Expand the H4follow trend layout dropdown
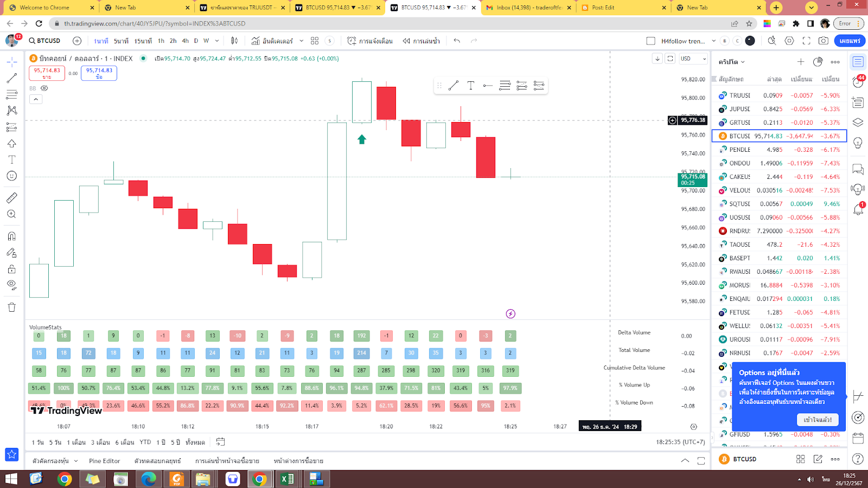868x488 pixels. 714,41
